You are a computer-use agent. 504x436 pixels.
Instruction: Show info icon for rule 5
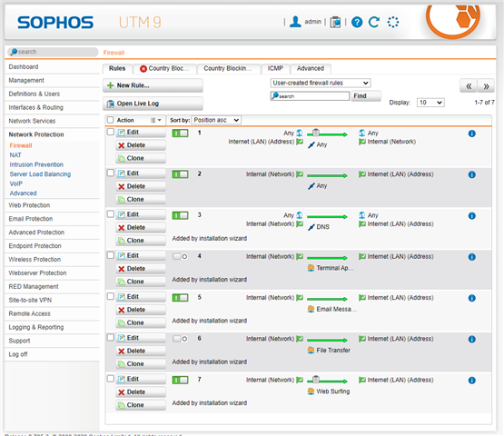click(471, 298)
